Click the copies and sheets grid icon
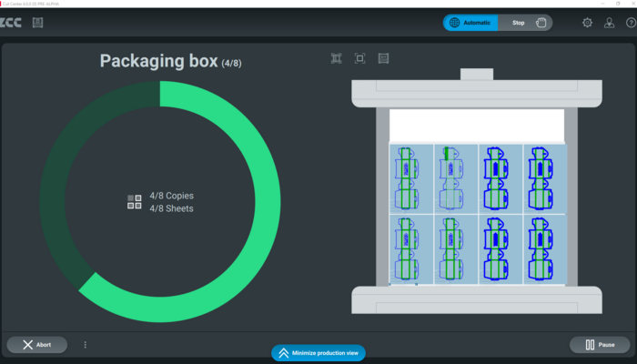Viewport: 637px width, 364px height. 134,202
